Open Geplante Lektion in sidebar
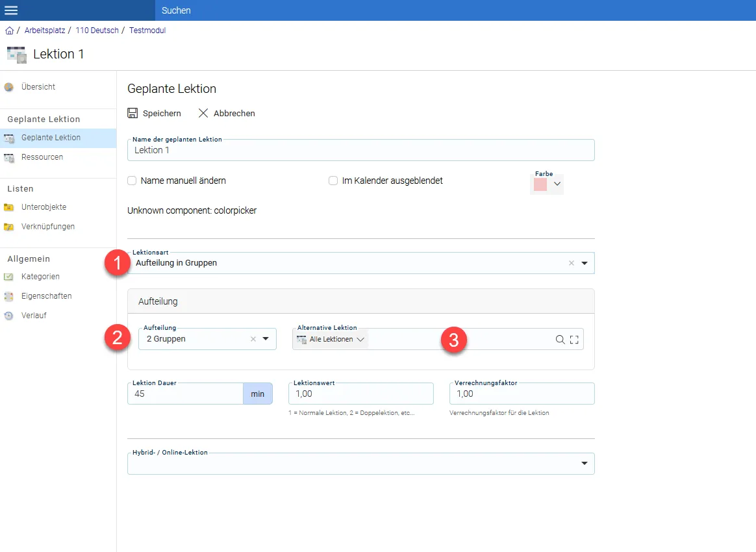 coord(58,138)
